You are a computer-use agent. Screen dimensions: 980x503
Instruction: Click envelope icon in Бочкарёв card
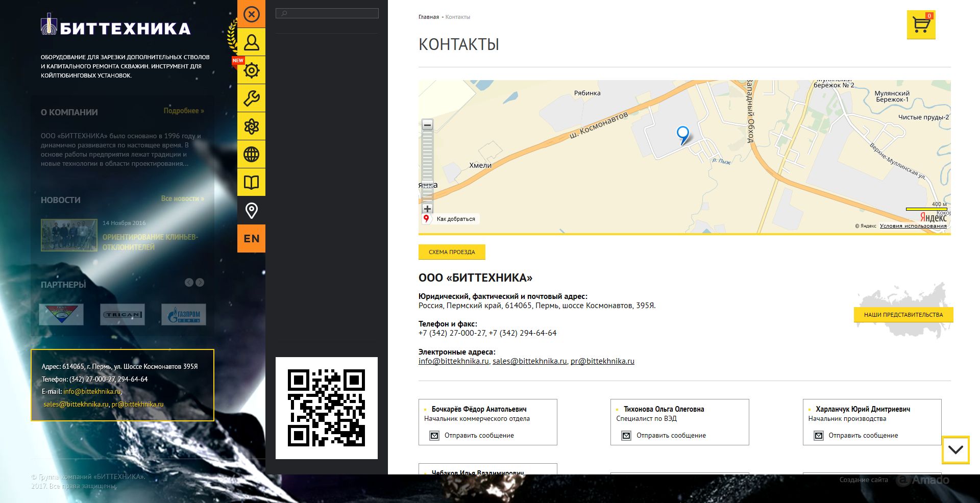434,436
